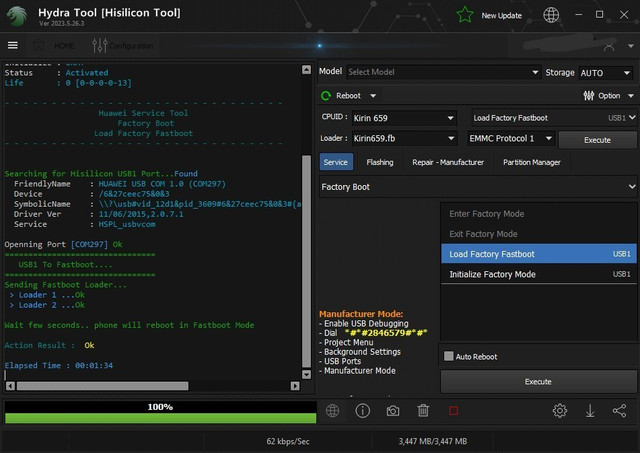Screen dimensions: 640x453
Task: Click the user account icon
Action: [609, 46]
